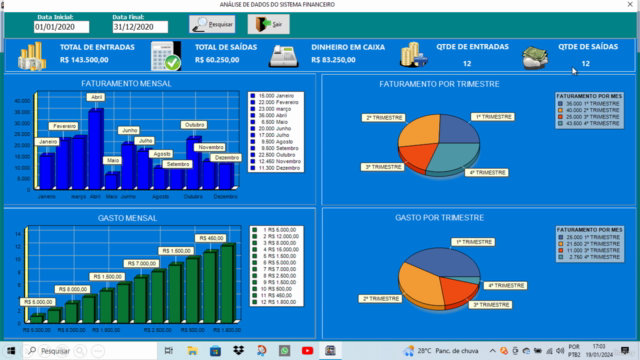This screenshot has width=640, height=360.
Task: Click the Pesquisar search button
Action: pos(212,24)
